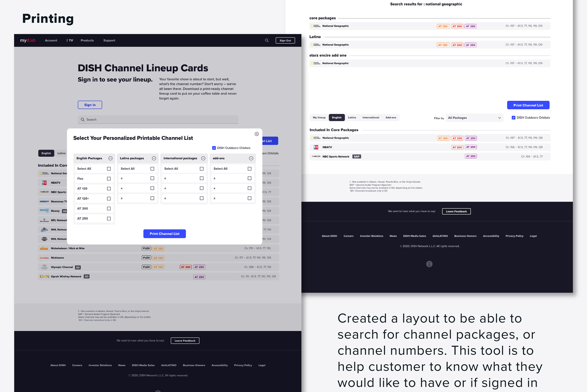Click the search magnifier icon in navbar
The width and height of the screenshot is (587, 392).
tap(267, 40)
